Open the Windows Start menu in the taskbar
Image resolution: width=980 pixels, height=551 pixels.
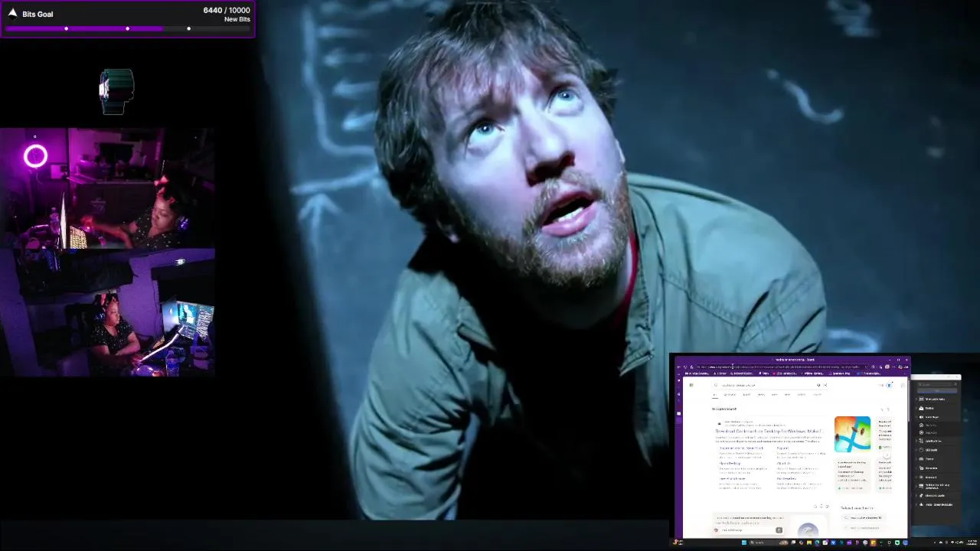point(744,543)
